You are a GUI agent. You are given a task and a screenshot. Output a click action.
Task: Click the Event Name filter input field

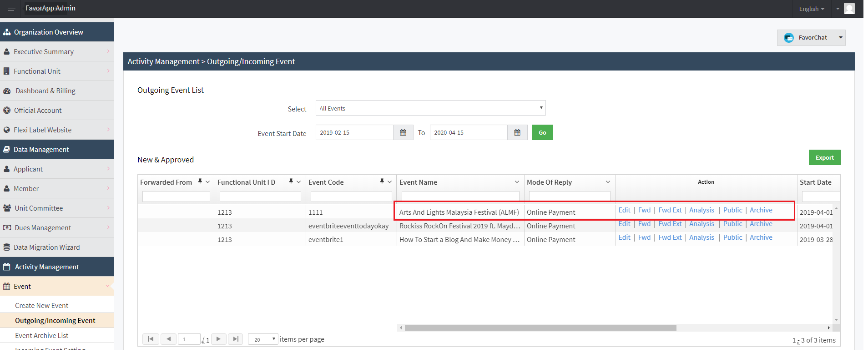pos(460,196)
